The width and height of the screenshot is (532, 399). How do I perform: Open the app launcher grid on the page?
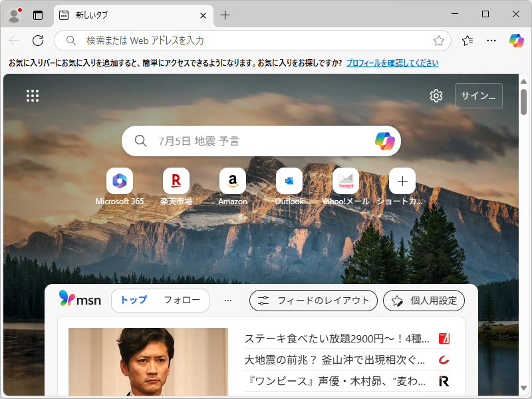point(32,95)
